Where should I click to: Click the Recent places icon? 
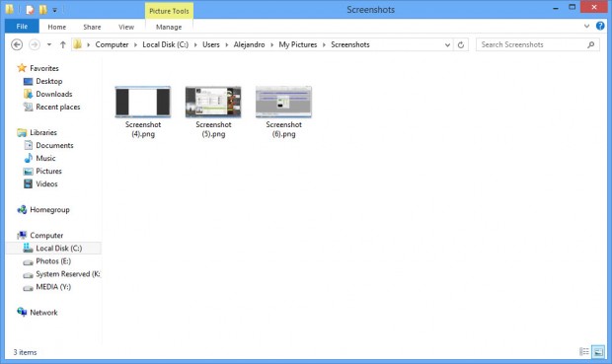[x=28, y=107]
